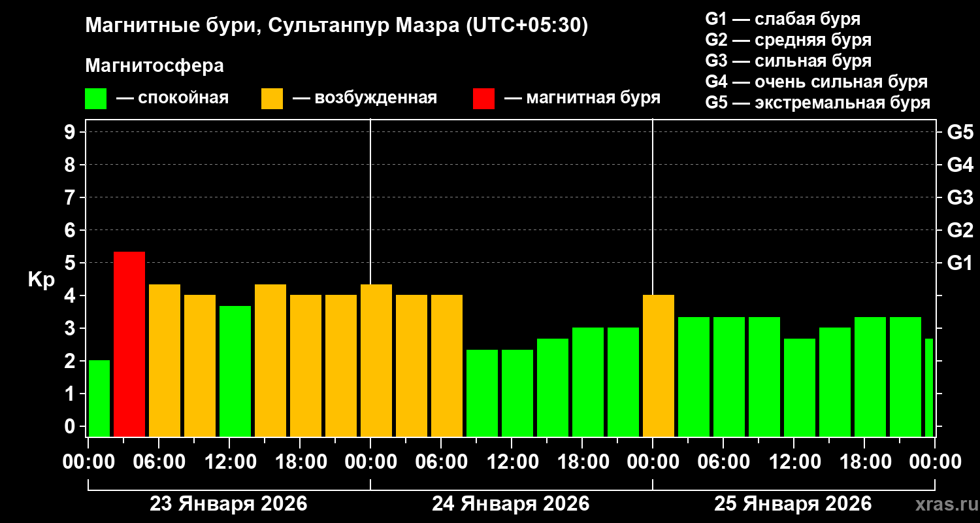Click the '18:00' time label above 23 Января
Viewport: 980px width, 523px height.
(x=300, y=462)
